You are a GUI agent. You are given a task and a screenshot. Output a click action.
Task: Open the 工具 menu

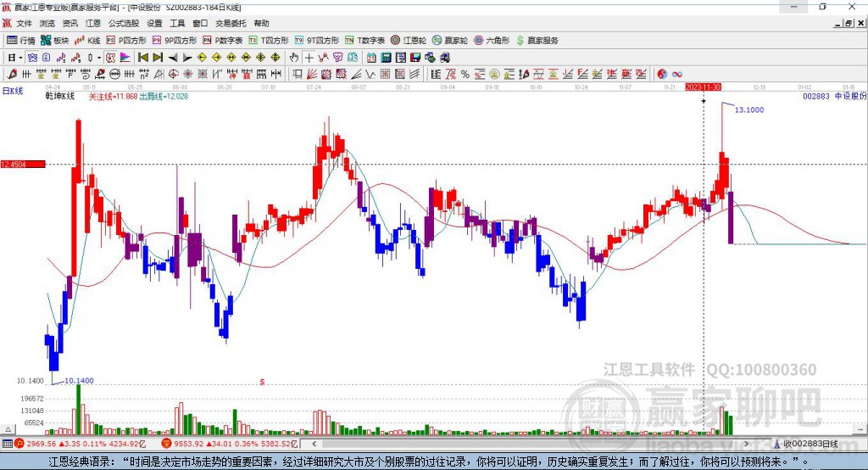[177, 23]
